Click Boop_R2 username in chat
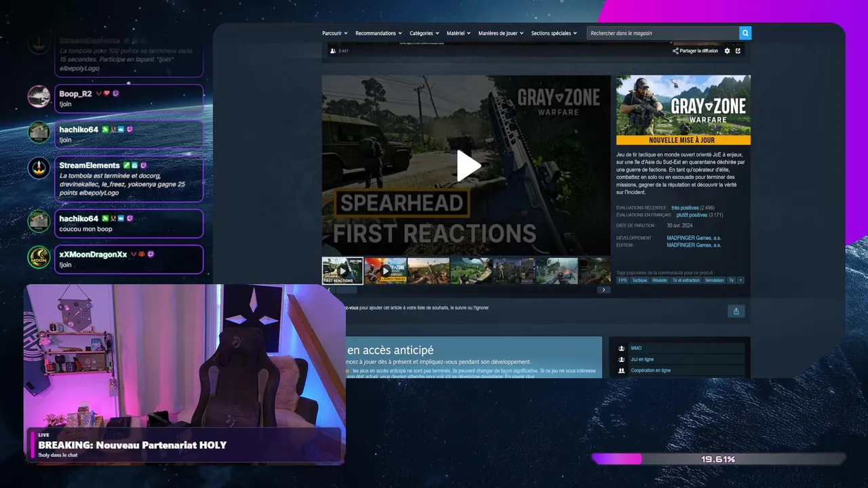 pos(75,94)
